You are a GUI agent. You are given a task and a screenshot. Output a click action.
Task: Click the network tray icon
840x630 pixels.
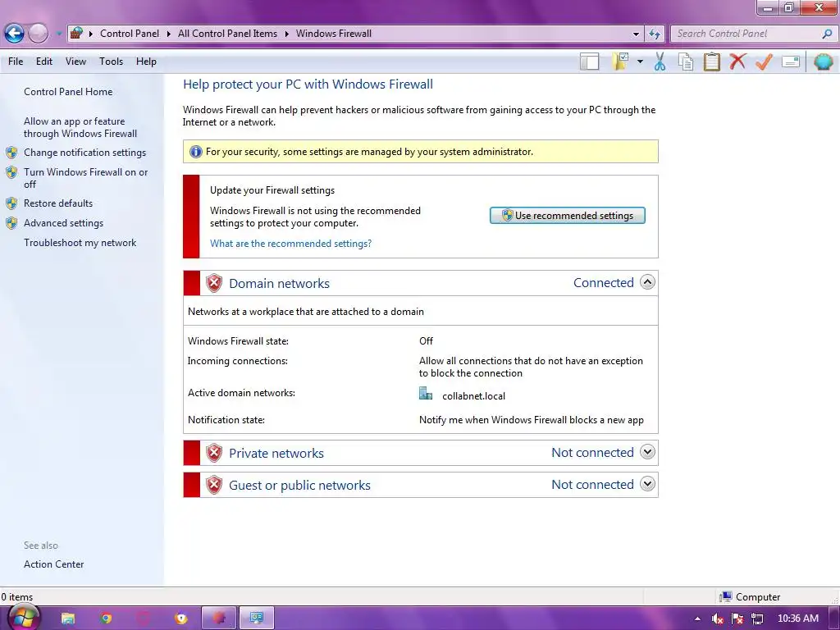(x=757, y=619)
